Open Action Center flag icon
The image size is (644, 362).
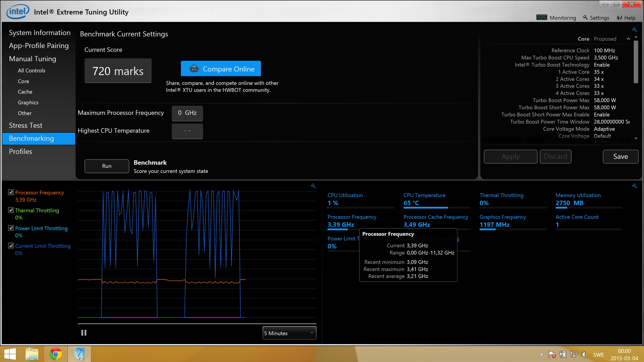pos(552,354)
